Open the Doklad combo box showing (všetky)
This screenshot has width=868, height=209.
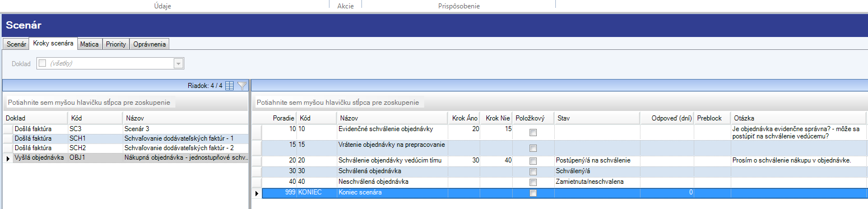coord(110,63)
